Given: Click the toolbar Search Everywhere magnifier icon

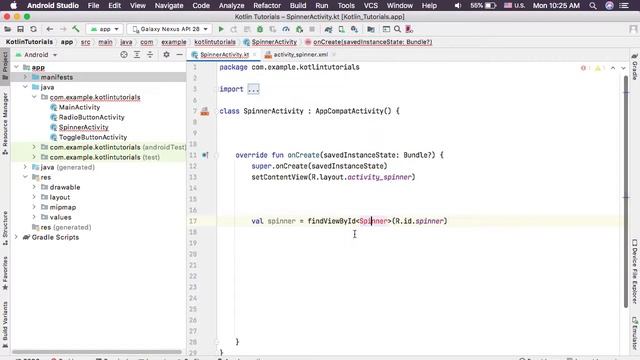Looking at the screenshot, I should [x=397, y=29].
